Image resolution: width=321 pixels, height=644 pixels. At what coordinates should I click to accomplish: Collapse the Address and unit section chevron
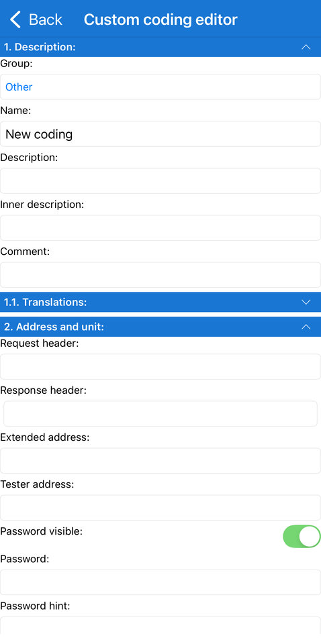pos(306,327)
